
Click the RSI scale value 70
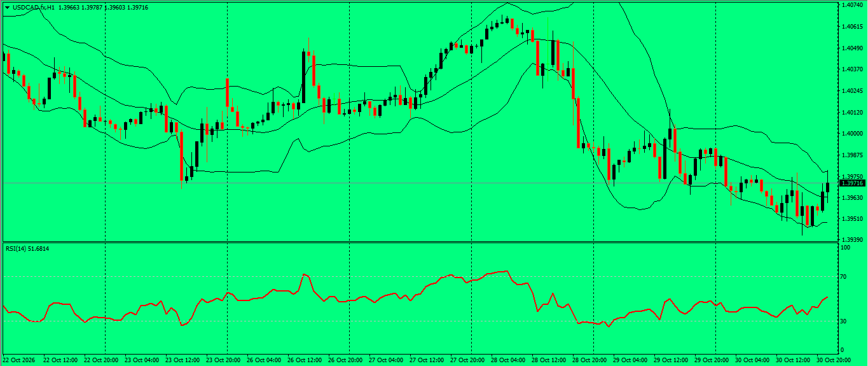(844, 276)
